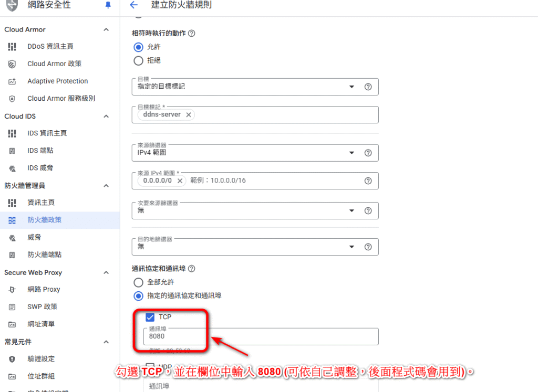Screen dimensions: 538x392
Task: Remove the ddns-server target tag chip
Action: 189,115
